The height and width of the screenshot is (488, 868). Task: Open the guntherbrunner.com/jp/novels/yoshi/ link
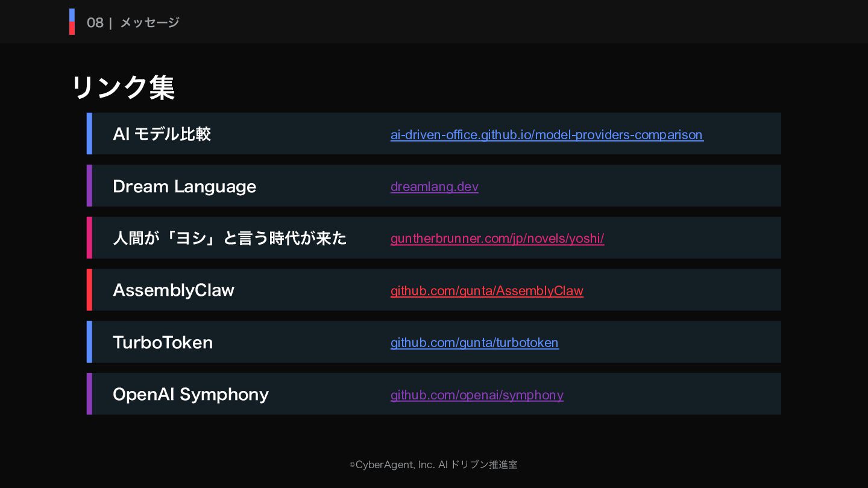(x=497, y=239)
